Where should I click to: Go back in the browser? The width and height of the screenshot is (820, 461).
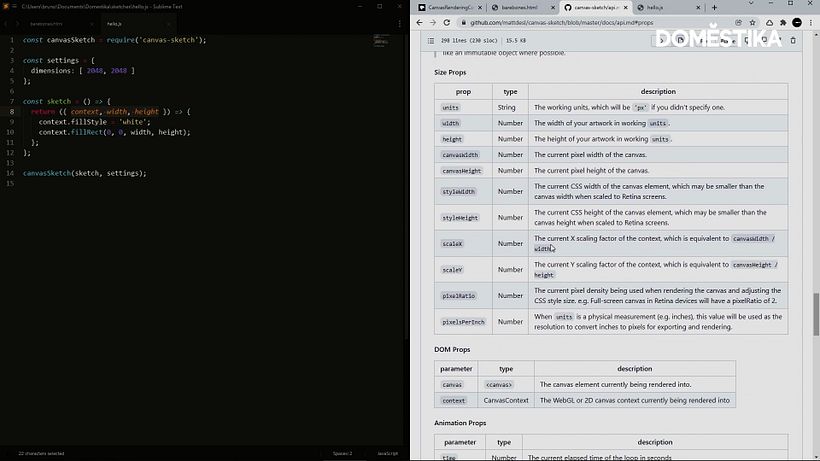(x=419, y=22)
